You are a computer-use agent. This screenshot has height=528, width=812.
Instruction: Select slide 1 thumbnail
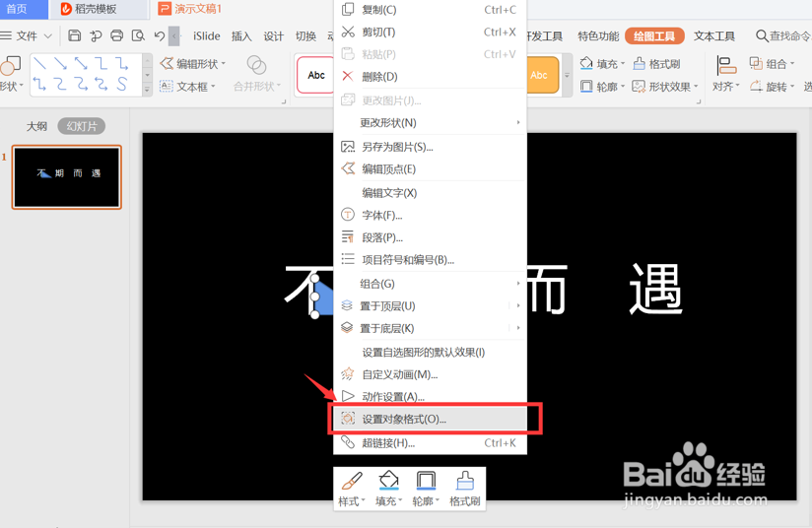point(67,177)
